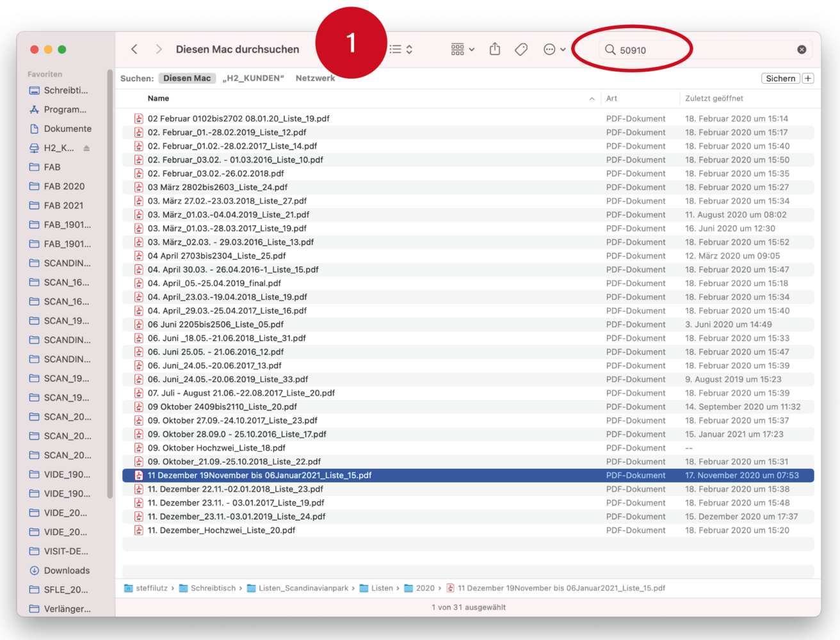Select 09. Oktober Hochzwei_Liste_18.pdf file

click(x=216, y=448)
